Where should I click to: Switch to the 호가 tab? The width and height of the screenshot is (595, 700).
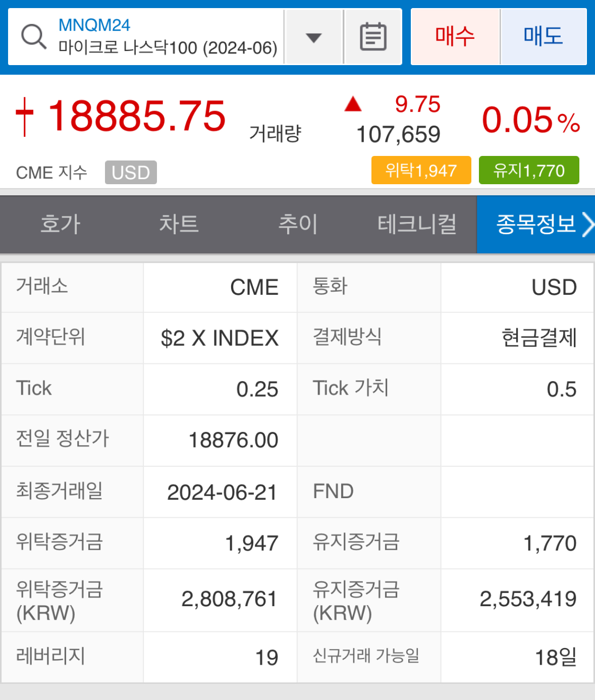(x=60, y=224)
